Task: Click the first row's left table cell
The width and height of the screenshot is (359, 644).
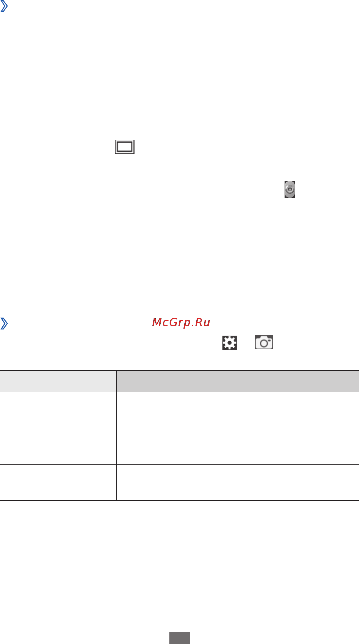Action: point(58,410)
